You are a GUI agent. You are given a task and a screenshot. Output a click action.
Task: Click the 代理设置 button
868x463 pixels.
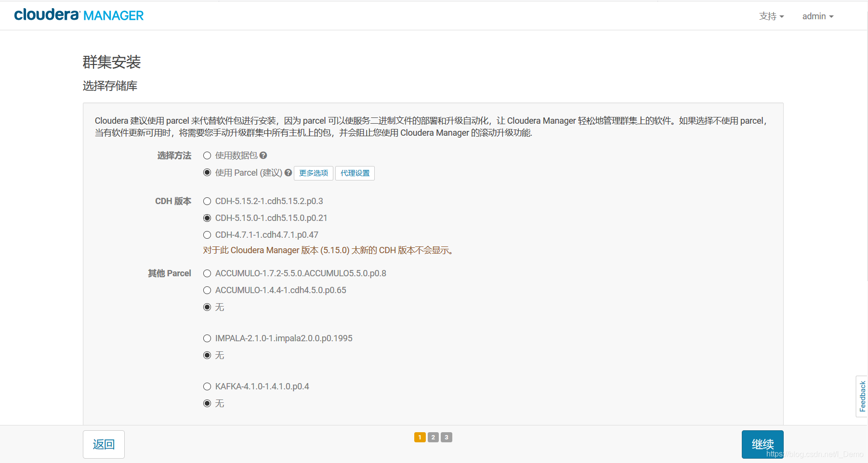click(355, 173)
